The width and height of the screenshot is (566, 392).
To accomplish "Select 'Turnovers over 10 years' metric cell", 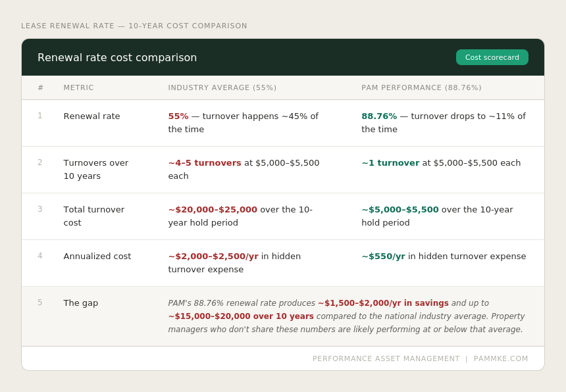I will [95, 170].
